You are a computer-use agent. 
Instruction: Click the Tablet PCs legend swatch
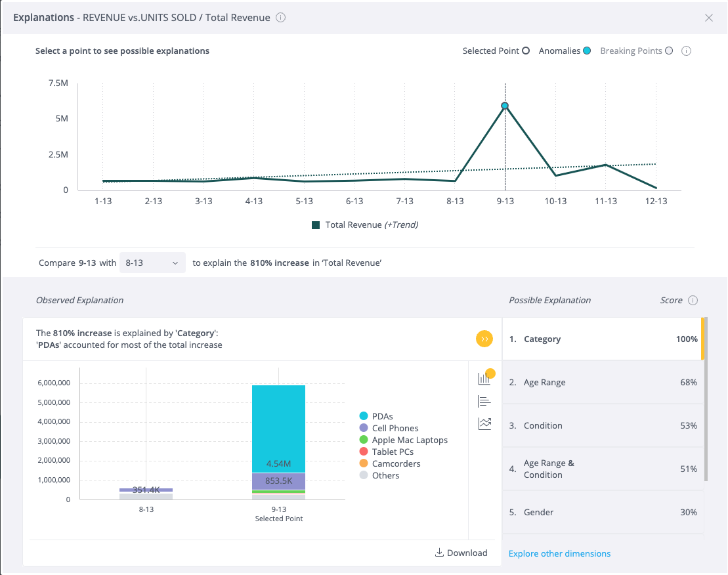[364, 452]
